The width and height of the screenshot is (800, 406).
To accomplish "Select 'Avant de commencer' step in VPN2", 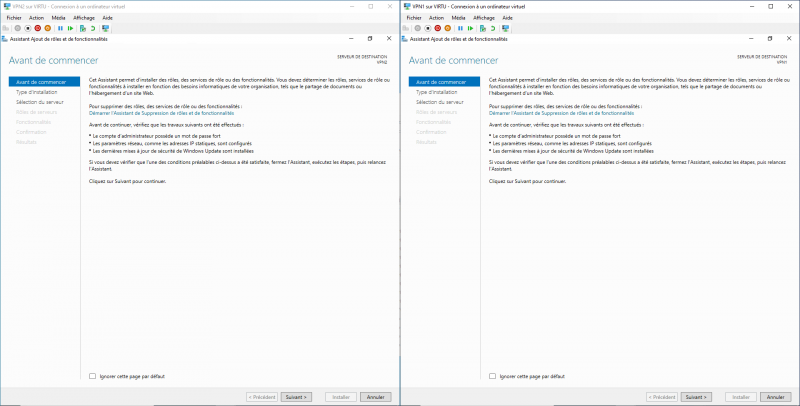I will (x=44, y=82).
